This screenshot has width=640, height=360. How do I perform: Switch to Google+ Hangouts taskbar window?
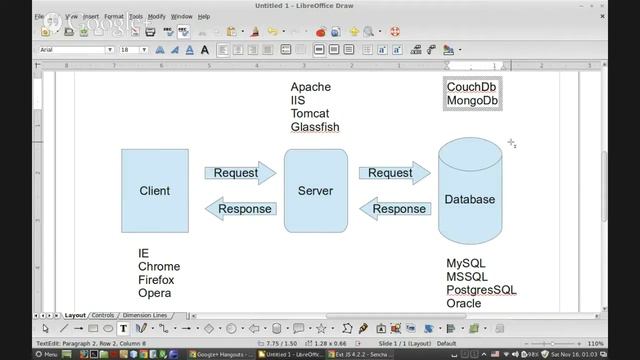(220, 354)
